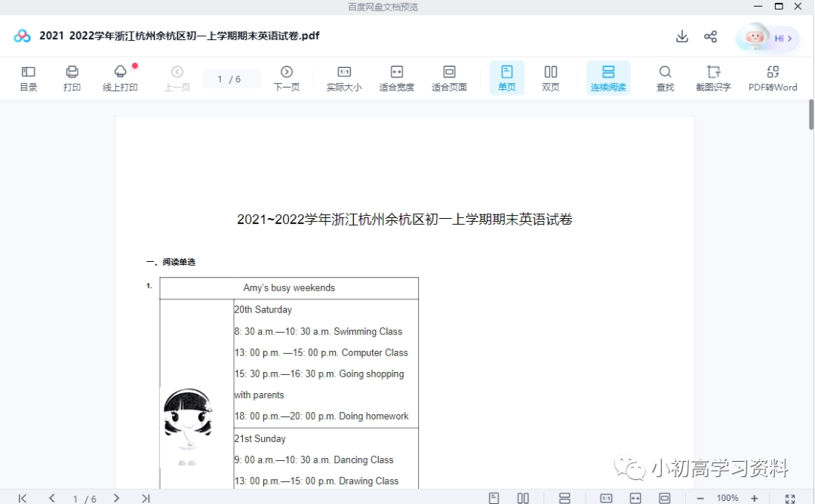Zoom in with the plus button
The height and width of the screenshot is (504, 815).
[x=754, y=498]
